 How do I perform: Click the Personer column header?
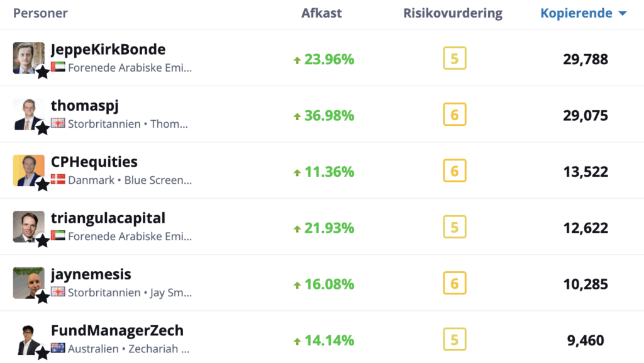40,13
